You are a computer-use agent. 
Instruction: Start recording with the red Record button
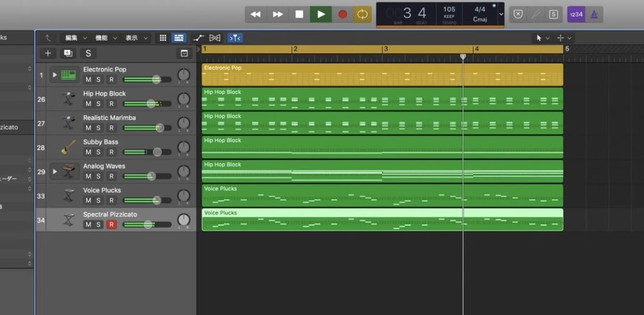[x=343, y=14]
